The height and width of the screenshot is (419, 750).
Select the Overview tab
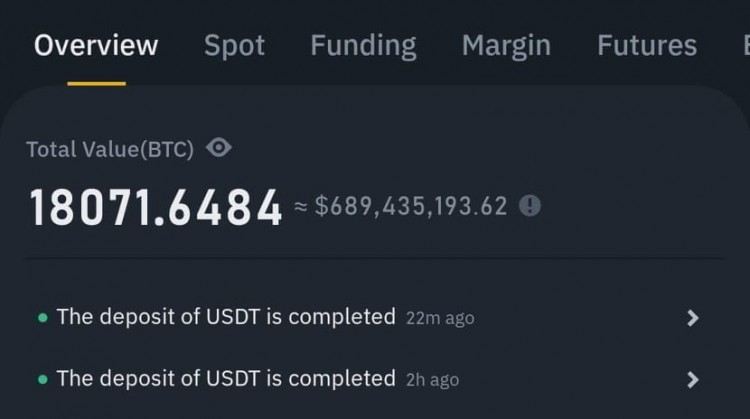[x=96, y=45]
